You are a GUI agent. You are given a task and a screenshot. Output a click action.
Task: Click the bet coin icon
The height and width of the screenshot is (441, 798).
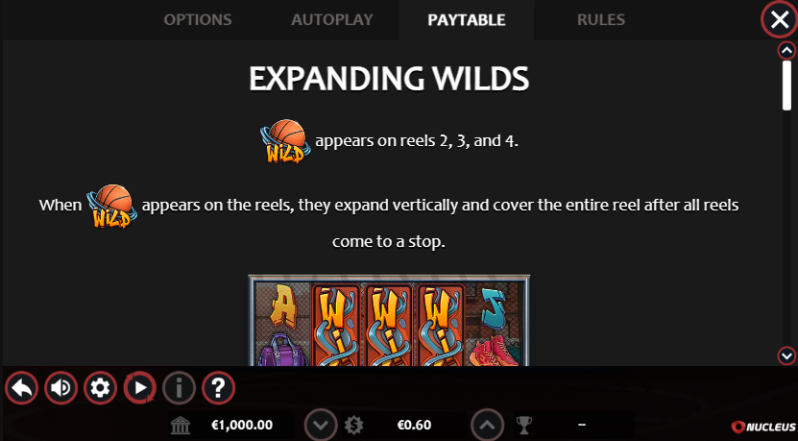coord(354,425)
